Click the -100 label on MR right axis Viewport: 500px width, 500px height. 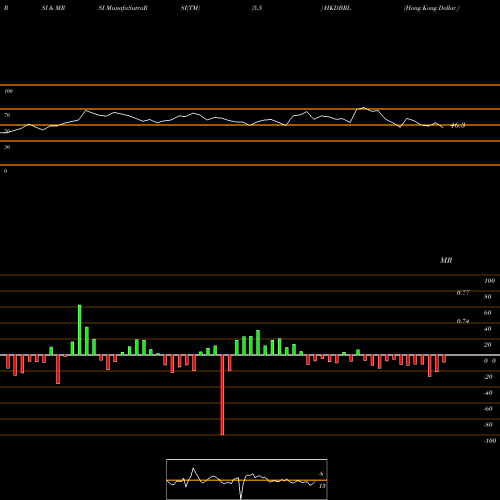click(490, 441)
